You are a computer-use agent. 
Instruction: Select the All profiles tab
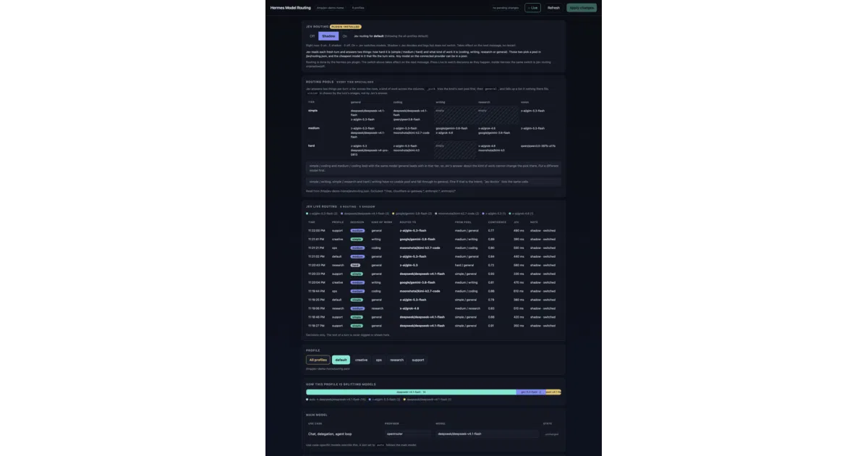[x=318, y=360]
